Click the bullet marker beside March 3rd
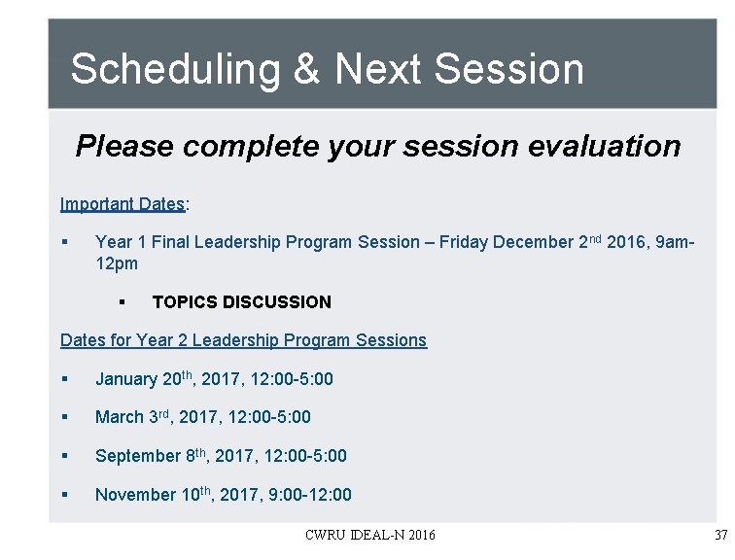Screen dimensions: 735x560 [65, 417]
